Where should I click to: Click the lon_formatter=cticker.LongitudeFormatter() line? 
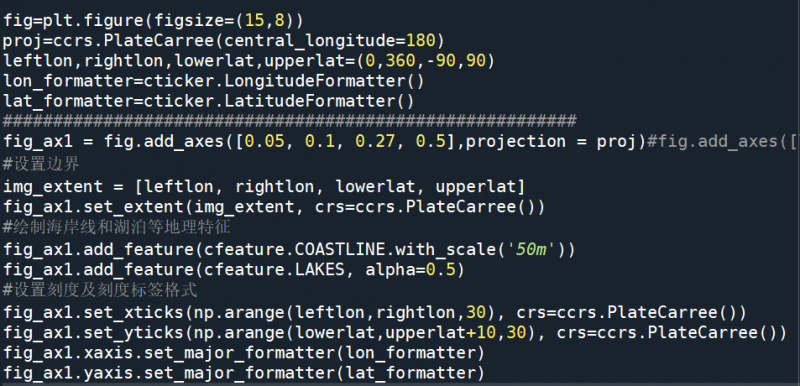point(214,81)
